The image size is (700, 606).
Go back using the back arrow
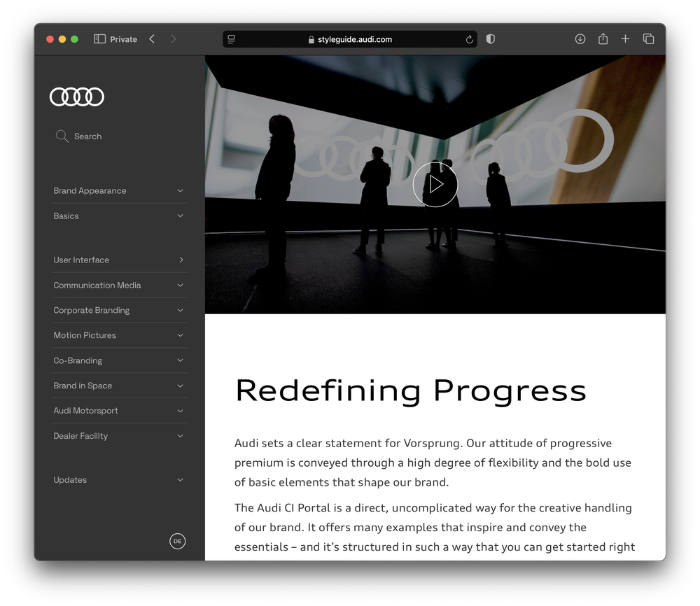point(152,39)
